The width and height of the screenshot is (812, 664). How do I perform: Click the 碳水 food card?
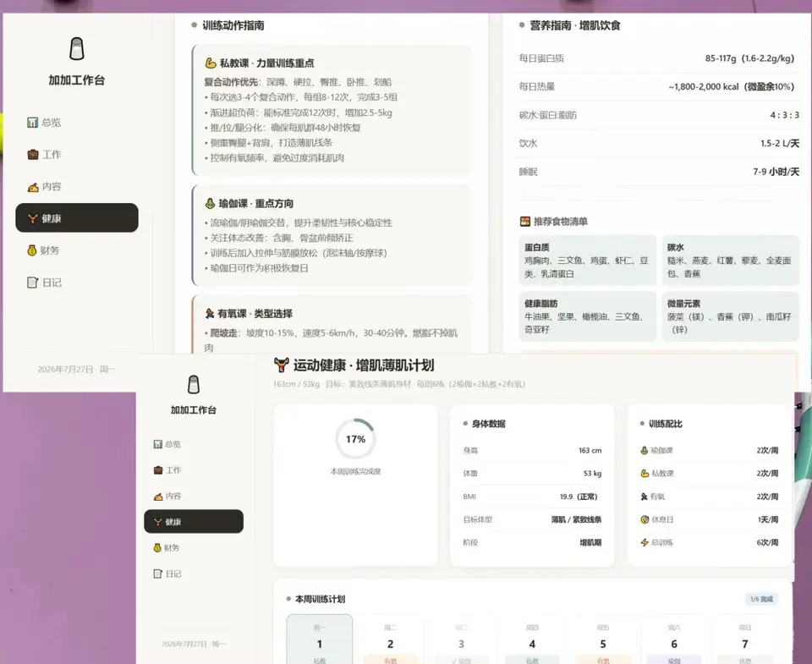click(x=730, y=260)
